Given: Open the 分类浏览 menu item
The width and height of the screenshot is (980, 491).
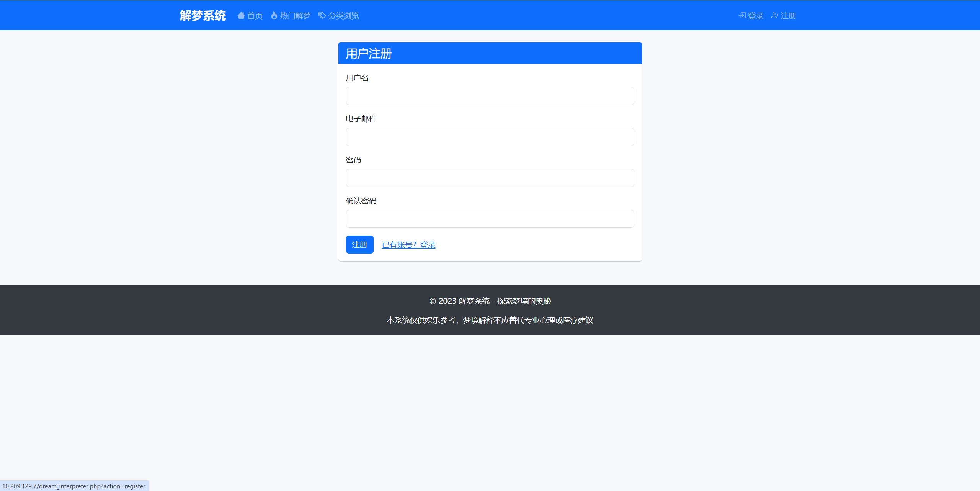Looking at the screenshot, I should click(x=344, y=16).
